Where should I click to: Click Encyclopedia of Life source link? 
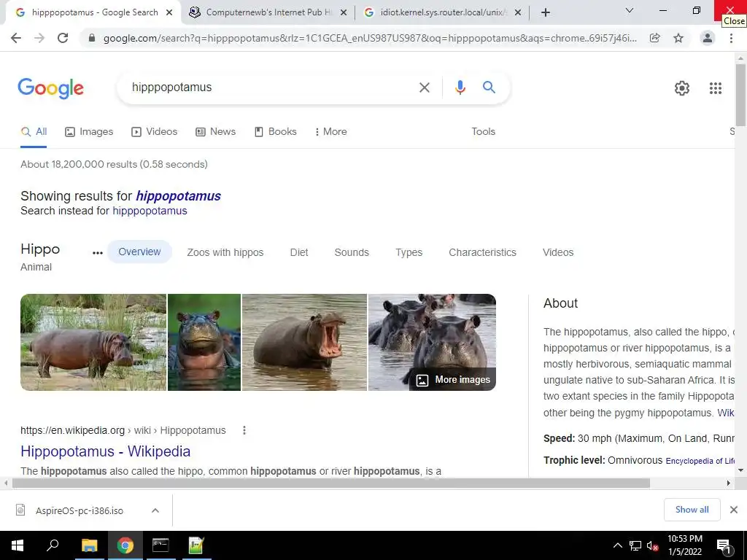[700, 461]
